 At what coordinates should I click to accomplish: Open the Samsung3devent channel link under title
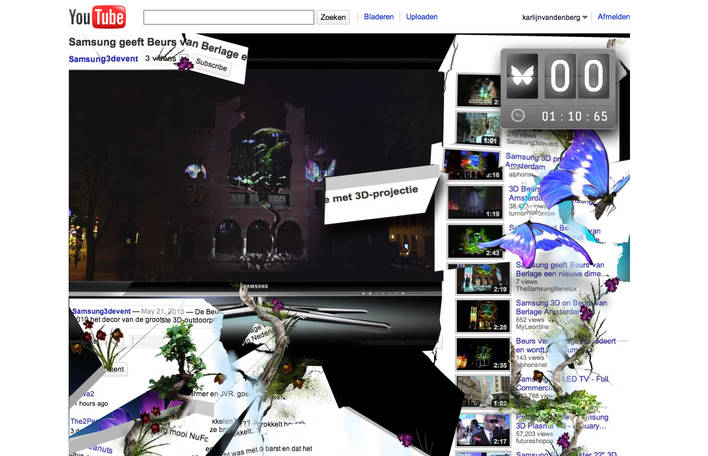point(103,59)
